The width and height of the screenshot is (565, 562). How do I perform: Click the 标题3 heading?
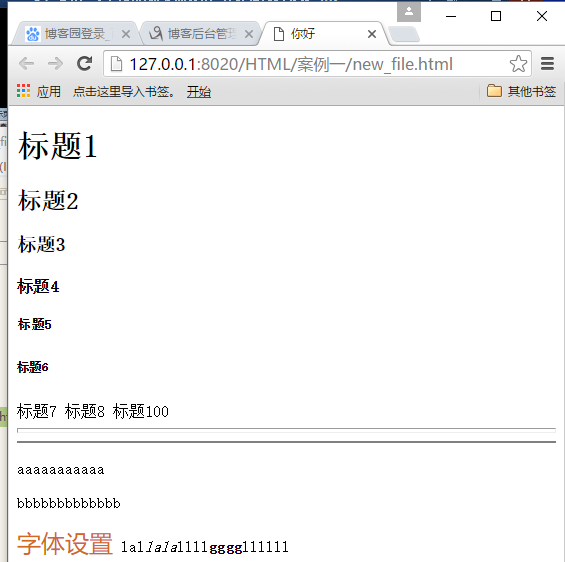click(41, 244)
